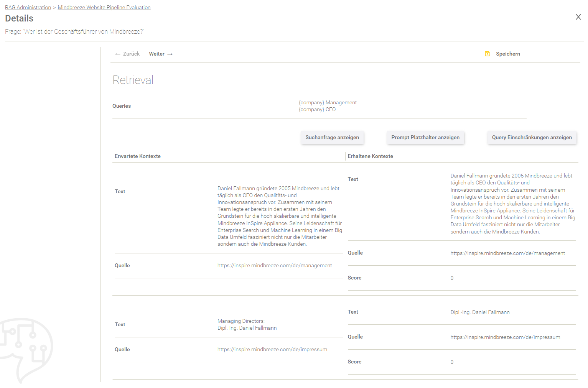The image size is (588, 388).
Task: Click received context impressum URL
Action: pos(505,337)
